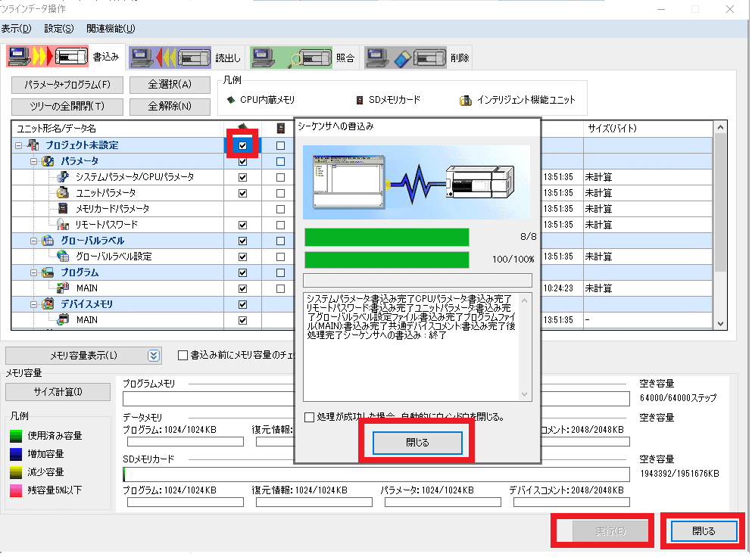Click the device memory MAIN icon
The height and width of the screenshot is (560, 752).
coord(63,319)
